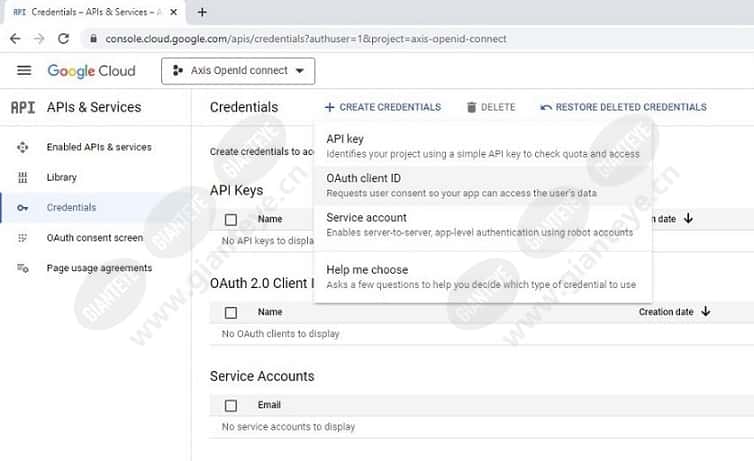754x461 pixels.
Task: Open OAuth consent screen page
Action: coord(95,238)
